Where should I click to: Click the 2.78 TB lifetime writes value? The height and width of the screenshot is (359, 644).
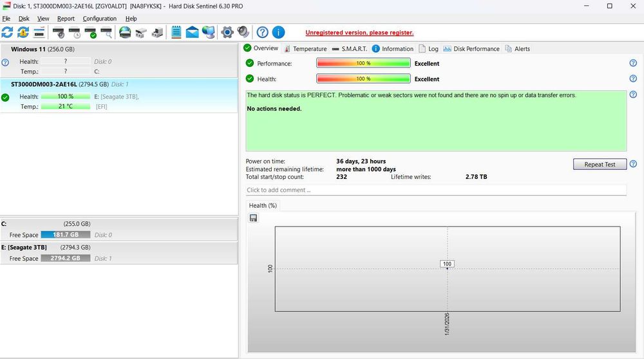pyautogui.click(x=476, y=177)
